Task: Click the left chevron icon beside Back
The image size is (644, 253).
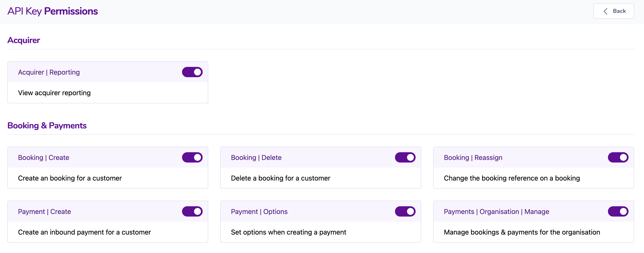Action: [x=606, y=11]
